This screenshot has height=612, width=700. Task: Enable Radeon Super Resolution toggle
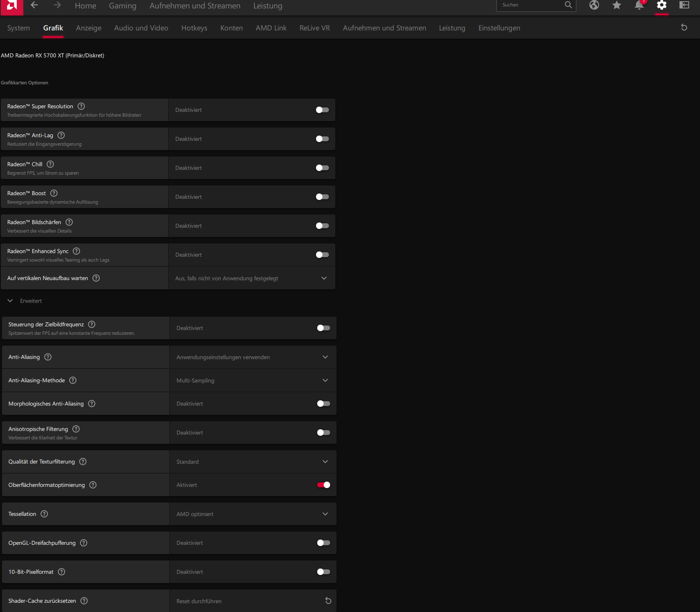click(322, 110)
